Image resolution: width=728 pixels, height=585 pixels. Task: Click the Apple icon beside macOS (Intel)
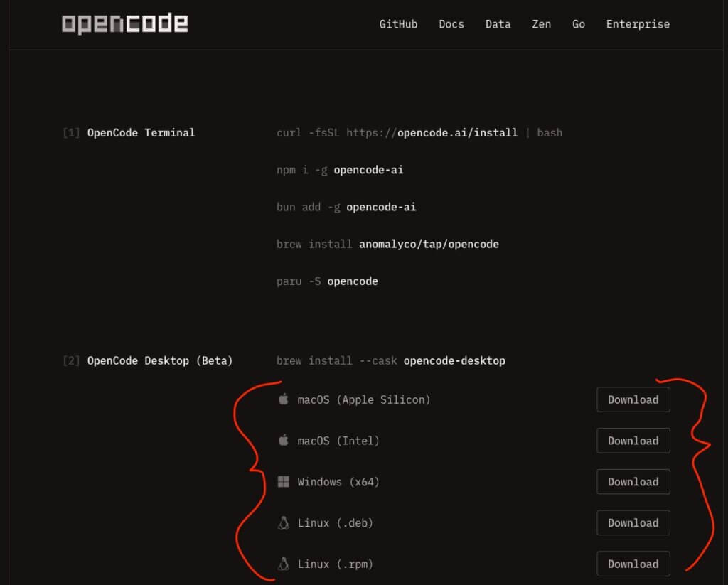click(x=283, y=440)
